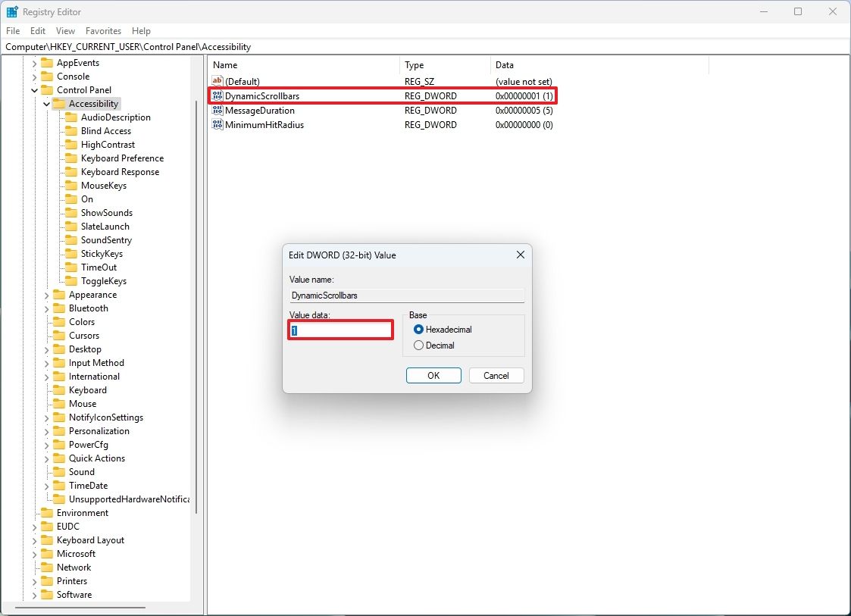Screen dimensions: 851x616
Task: Expand the Appearance registry key
Action: coord(46,294)
